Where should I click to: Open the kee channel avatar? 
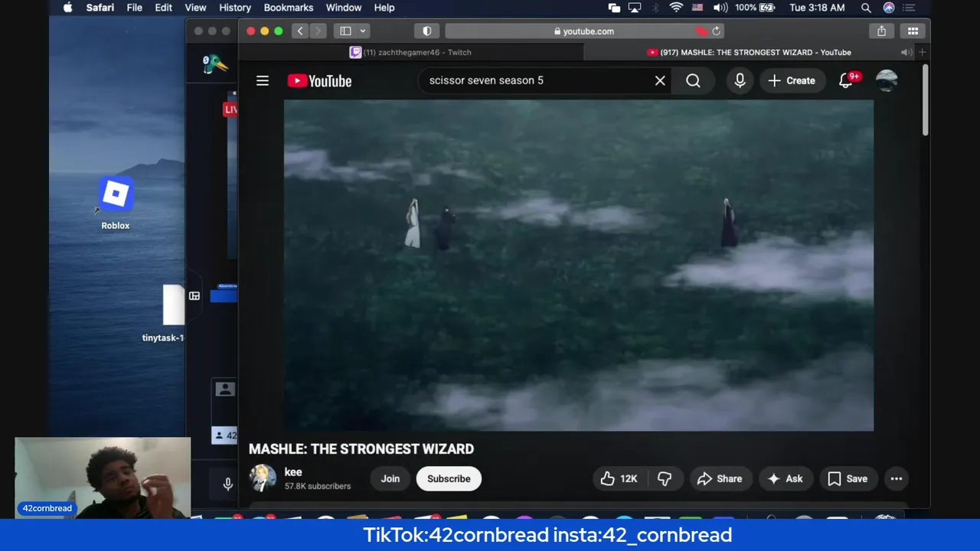point(263,478)
